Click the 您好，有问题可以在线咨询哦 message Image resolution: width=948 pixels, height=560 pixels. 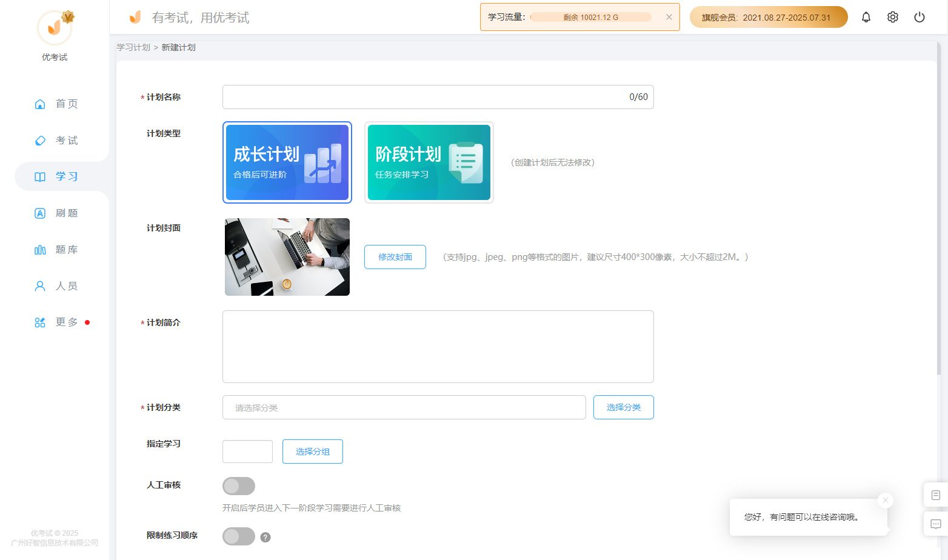coord(803,517)
